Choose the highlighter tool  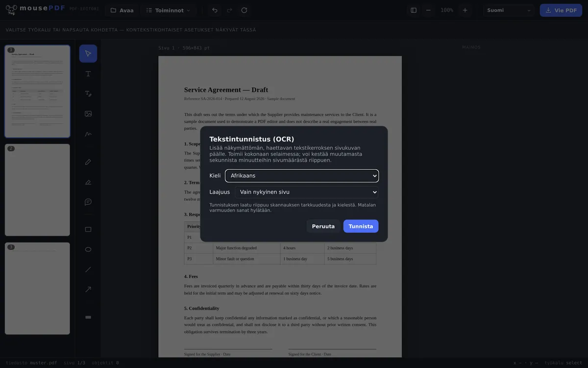[88, 182]
